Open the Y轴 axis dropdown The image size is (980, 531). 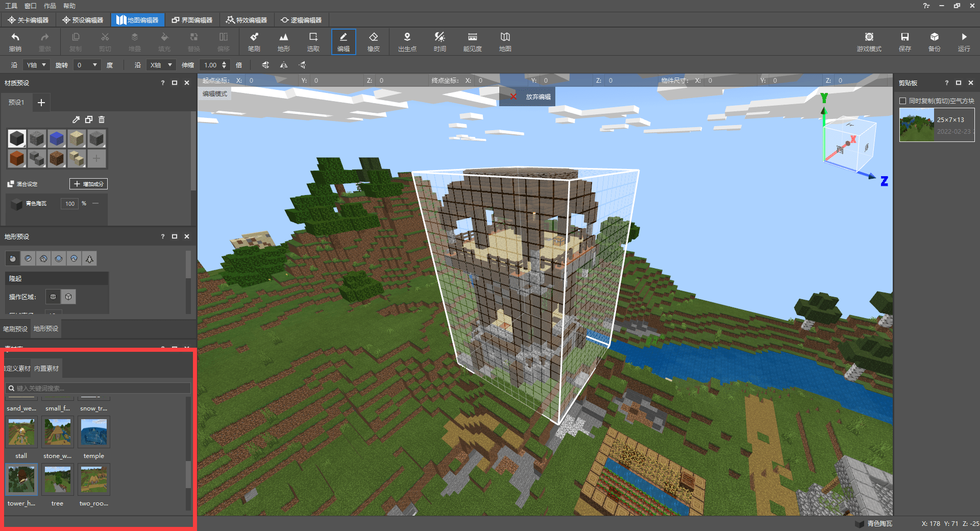pyautogui.click(x=36, y=65)
